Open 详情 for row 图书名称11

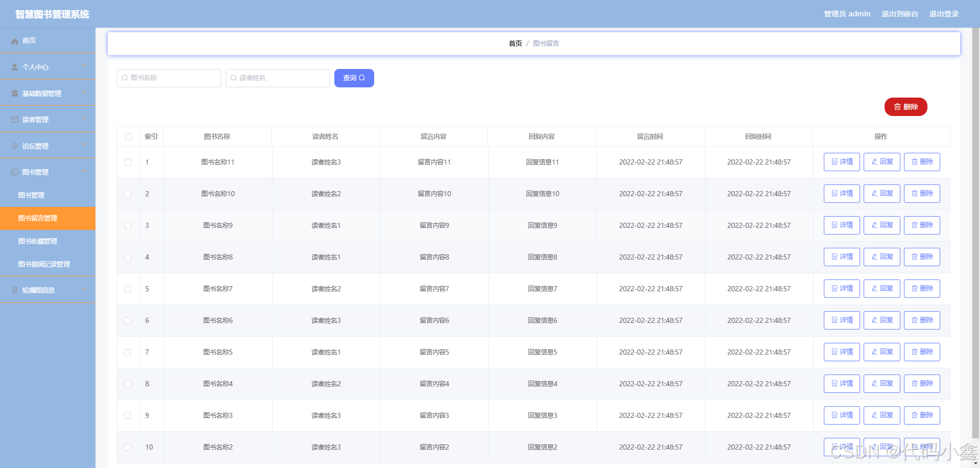[842, 162]
